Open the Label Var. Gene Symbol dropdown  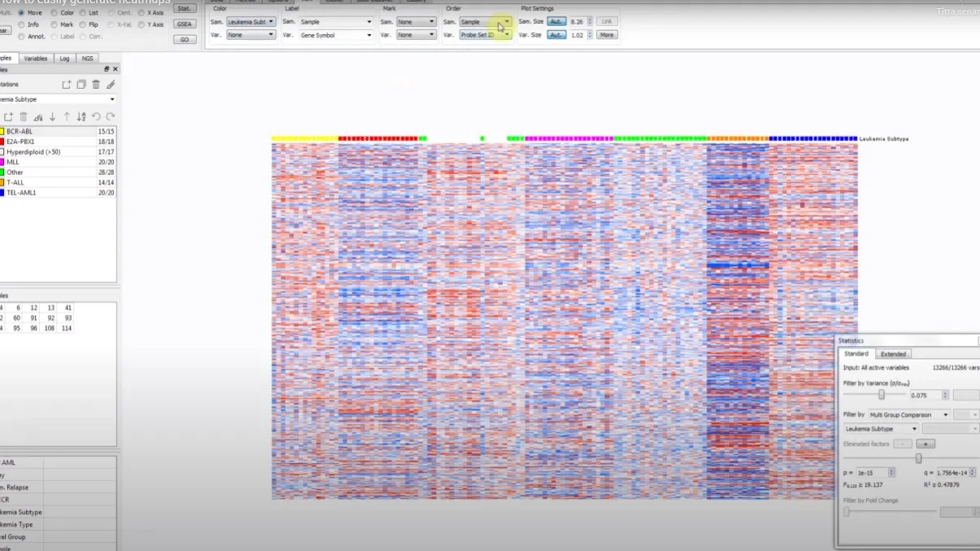pos(336,35)
